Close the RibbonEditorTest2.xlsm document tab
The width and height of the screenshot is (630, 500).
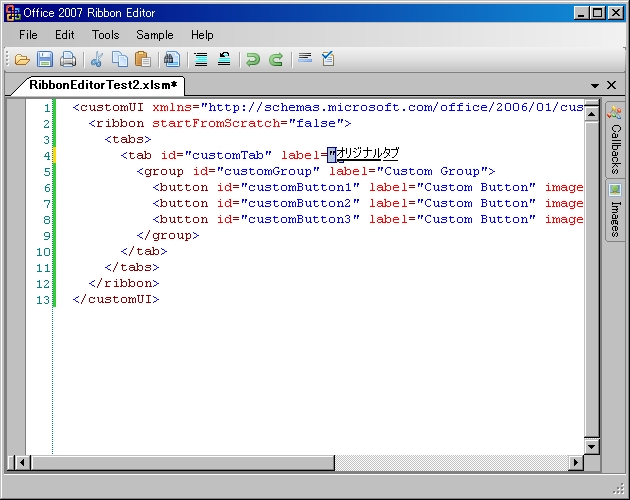click(x=612, y=85)
